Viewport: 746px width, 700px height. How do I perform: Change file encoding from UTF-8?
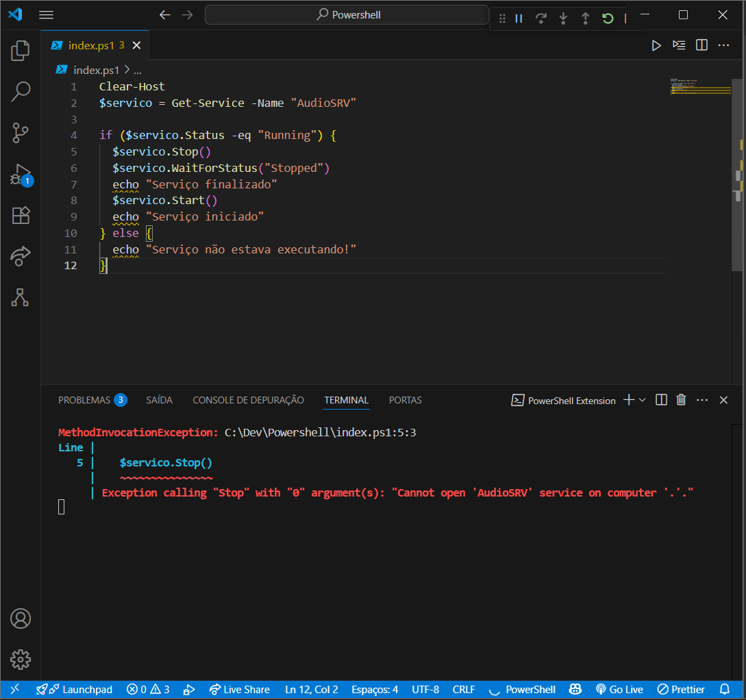(425, 690)
